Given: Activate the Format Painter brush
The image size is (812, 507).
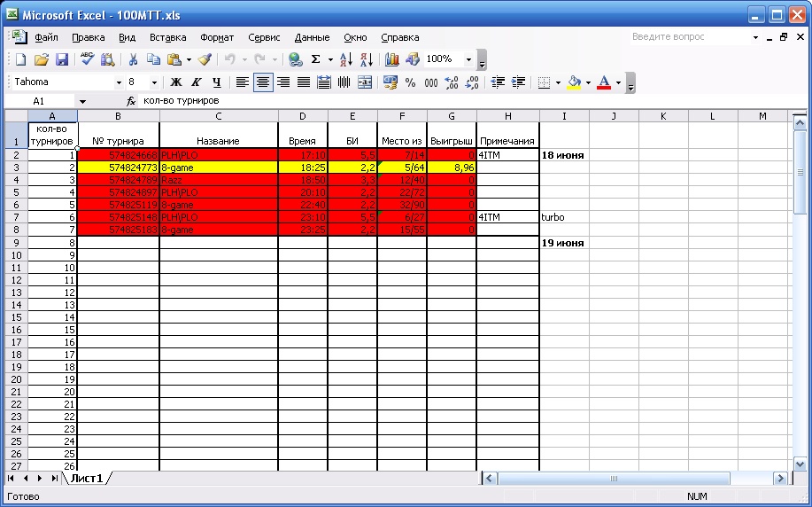Looking at the screenshot, I should click(205, 59).
